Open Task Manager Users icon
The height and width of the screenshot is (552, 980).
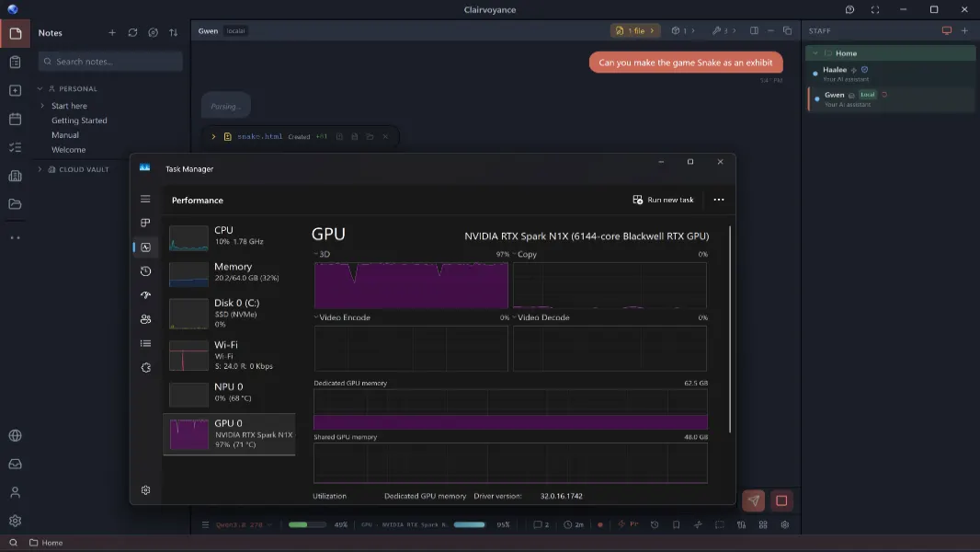pyautogui.click(x=145, y=319)
